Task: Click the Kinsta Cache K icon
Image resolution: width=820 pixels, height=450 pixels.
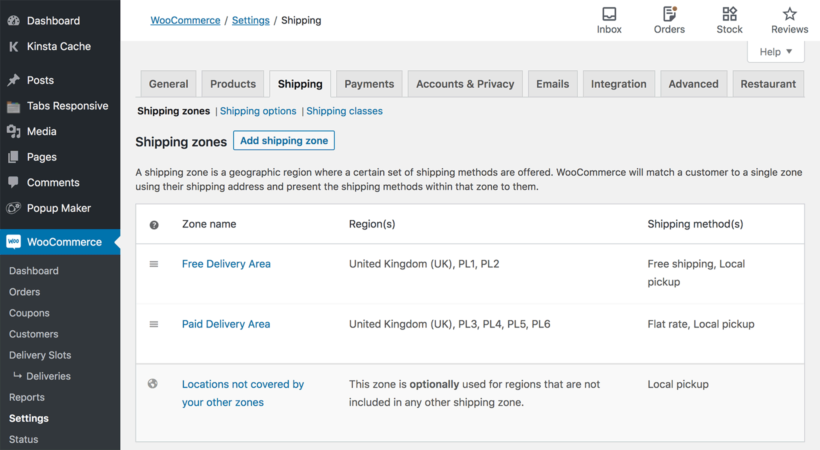Action: pyautogui.click(x=14, y=47)
